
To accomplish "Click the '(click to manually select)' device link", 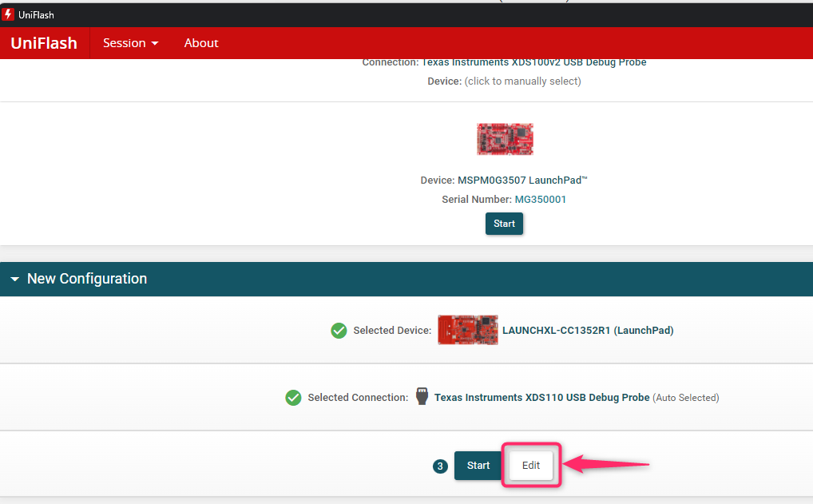I will coord(522,81).
